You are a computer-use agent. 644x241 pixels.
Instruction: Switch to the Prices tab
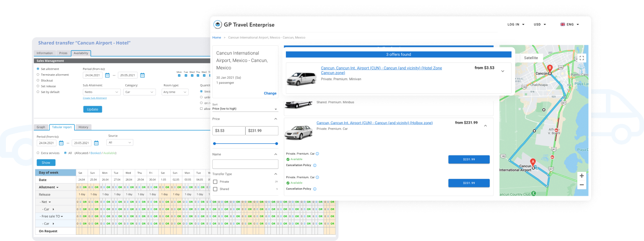[x=63, y=53]
